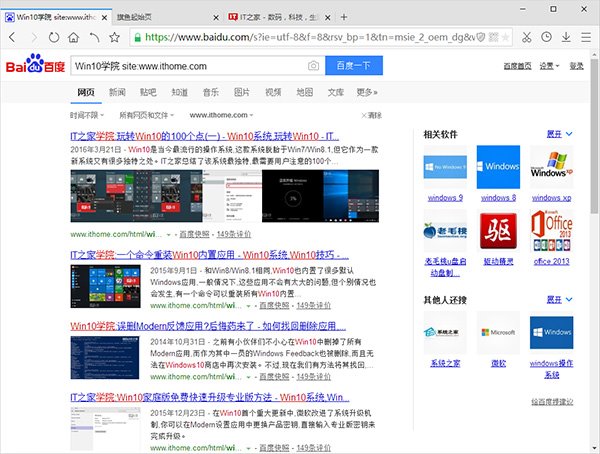The width and height of the screenshot is (600, 454).
Task: Open result Win10家庭版免费快速升级专业版方法
Action: click(210, 397)
